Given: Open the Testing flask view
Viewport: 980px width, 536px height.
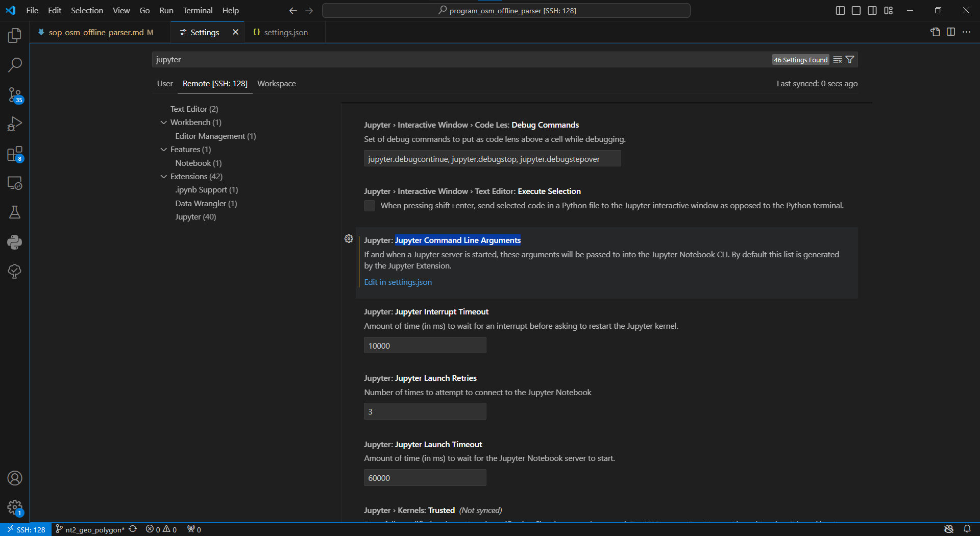Looking at the screenshot, I should click(15, 212).
